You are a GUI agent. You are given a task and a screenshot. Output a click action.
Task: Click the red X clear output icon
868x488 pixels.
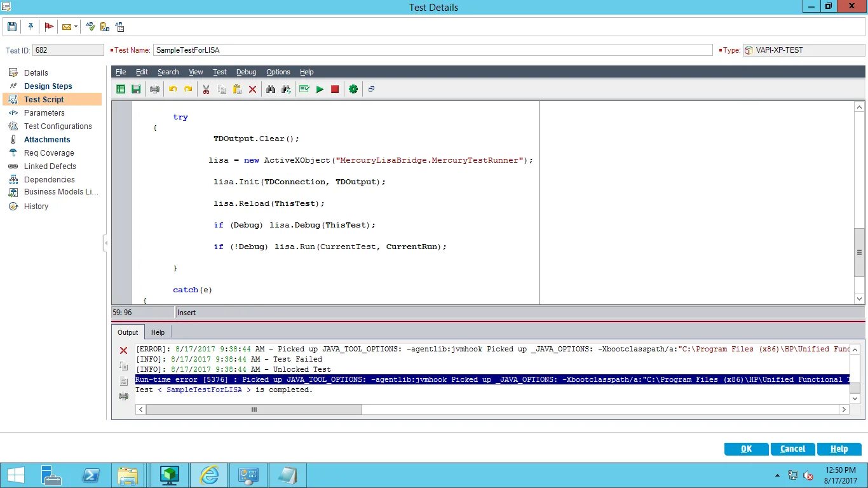(124, 351)
